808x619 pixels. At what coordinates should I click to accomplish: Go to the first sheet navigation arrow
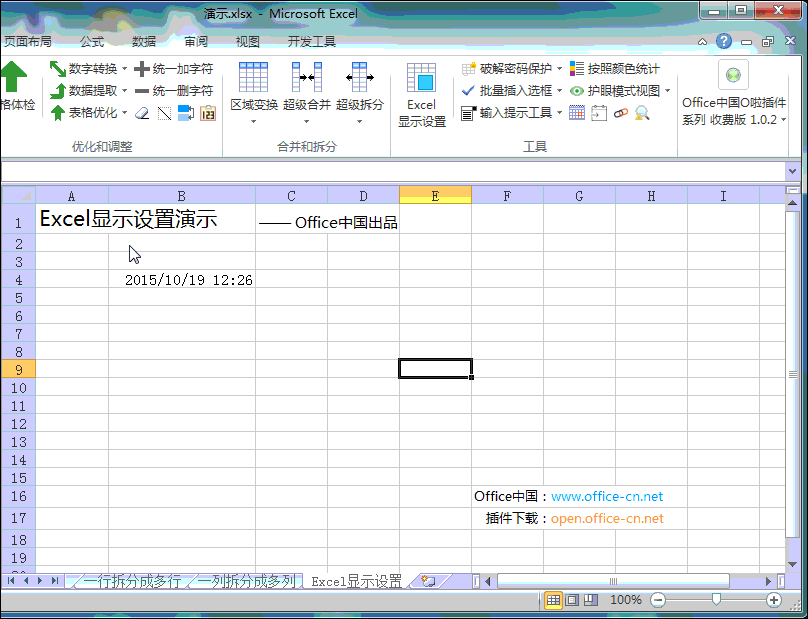click(x=11, y=581)
